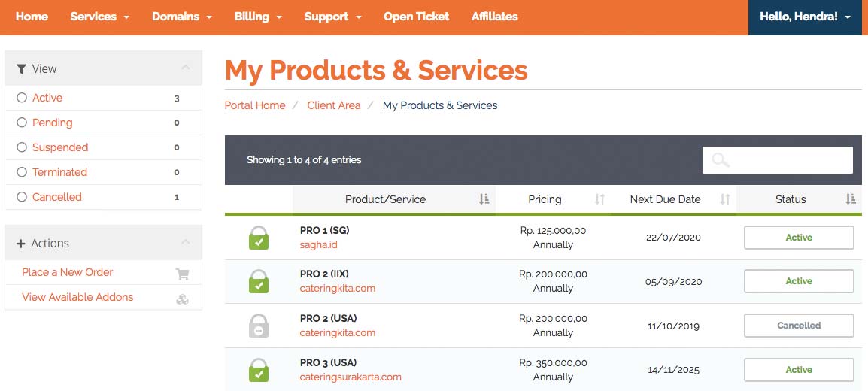Collapse the View panel chevron

coord(186,68)
